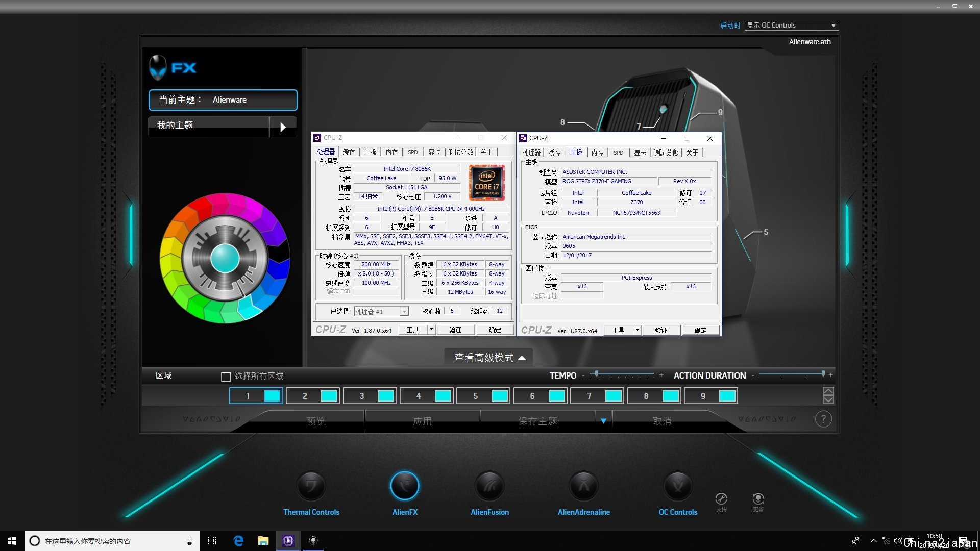Switch to Alienware Command Center taskbar icon
Image resolution: width=980 pixels, height=551 pixels.
coord(313,541)
